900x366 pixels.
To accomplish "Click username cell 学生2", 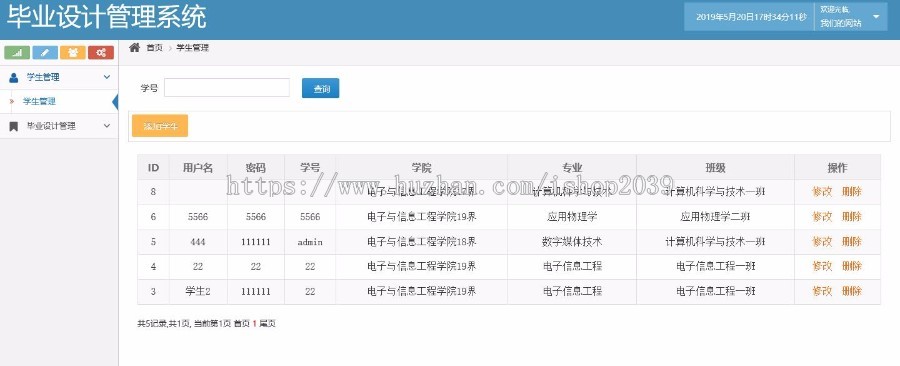I will point(198,291).
